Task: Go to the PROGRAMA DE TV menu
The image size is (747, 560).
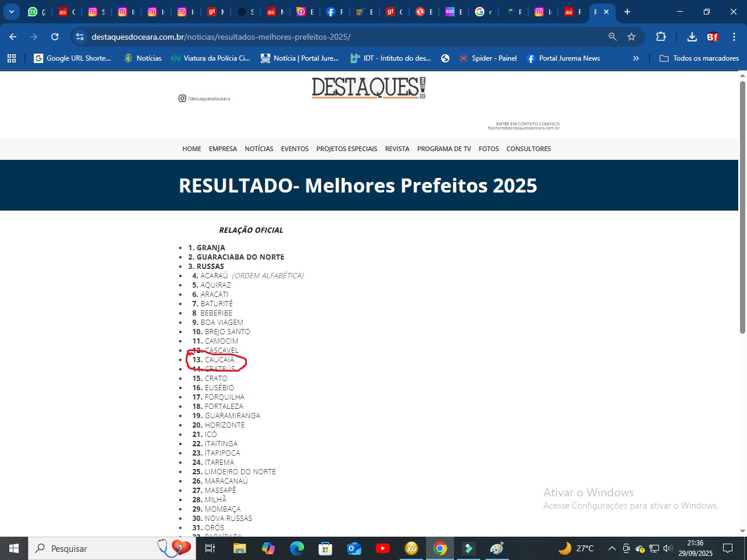Action: click(x=444, y=149)
